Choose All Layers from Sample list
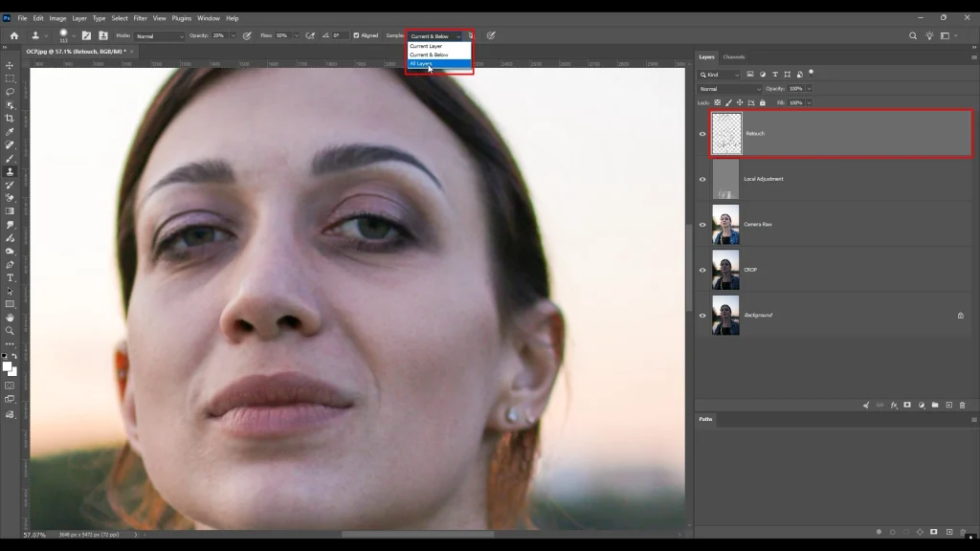 pos(439,64)
